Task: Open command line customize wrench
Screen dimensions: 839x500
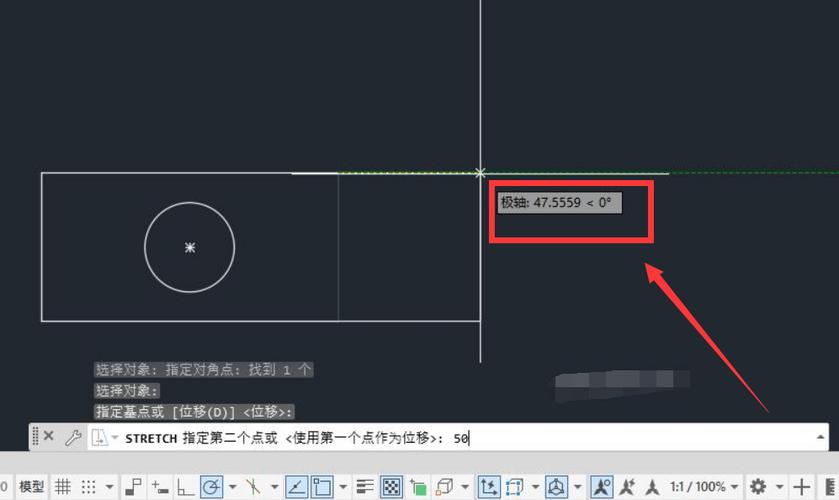Action: [x=73, y=437]
